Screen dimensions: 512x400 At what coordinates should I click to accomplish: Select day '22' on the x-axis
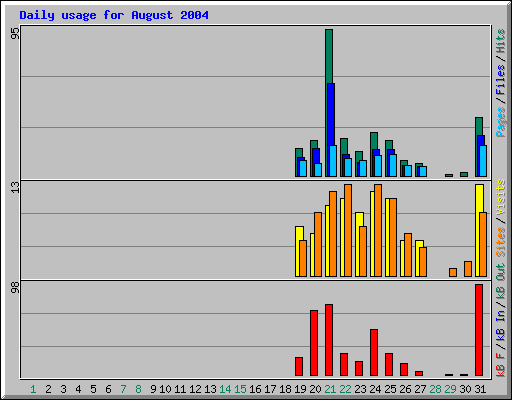(x=345, y=389)
